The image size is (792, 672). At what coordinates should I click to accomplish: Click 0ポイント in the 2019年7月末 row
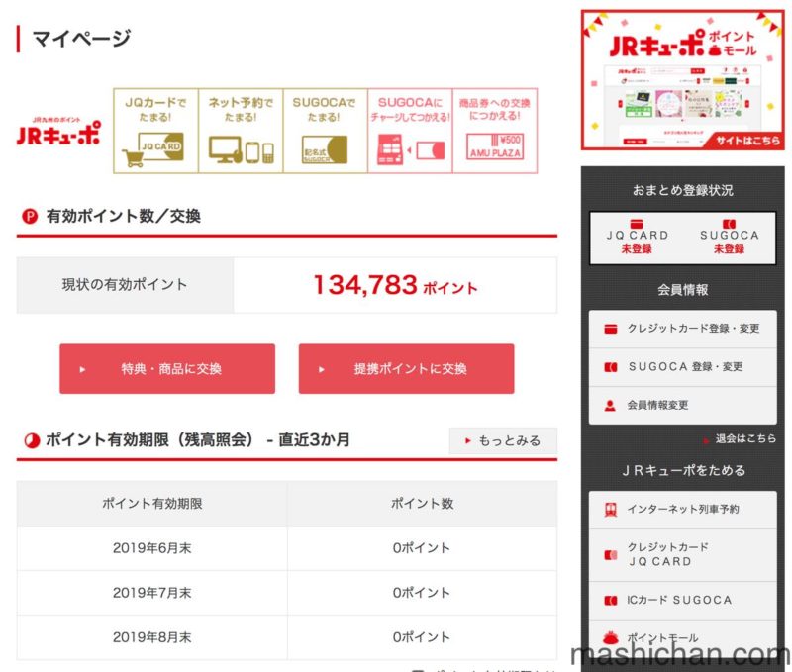coord(422,593)
